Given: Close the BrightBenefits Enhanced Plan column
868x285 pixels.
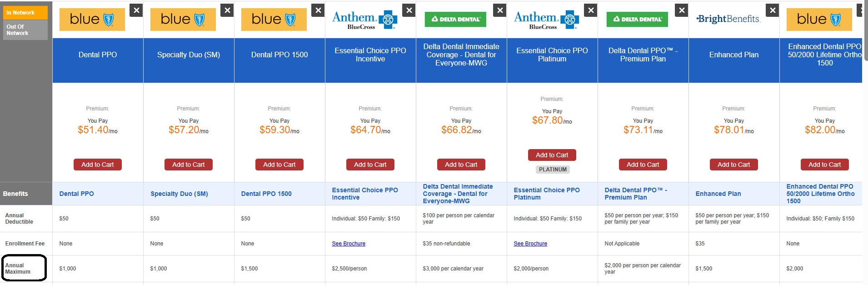Looking at the screenshot, I should (x=773, y=10).
